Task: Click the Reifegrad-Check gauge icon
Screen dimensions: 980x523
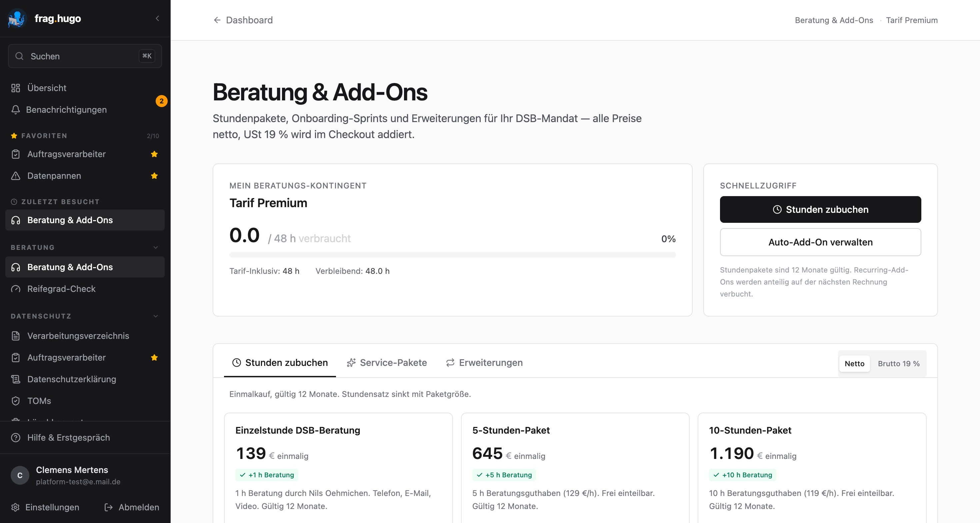Action: (x=16, y=289)
